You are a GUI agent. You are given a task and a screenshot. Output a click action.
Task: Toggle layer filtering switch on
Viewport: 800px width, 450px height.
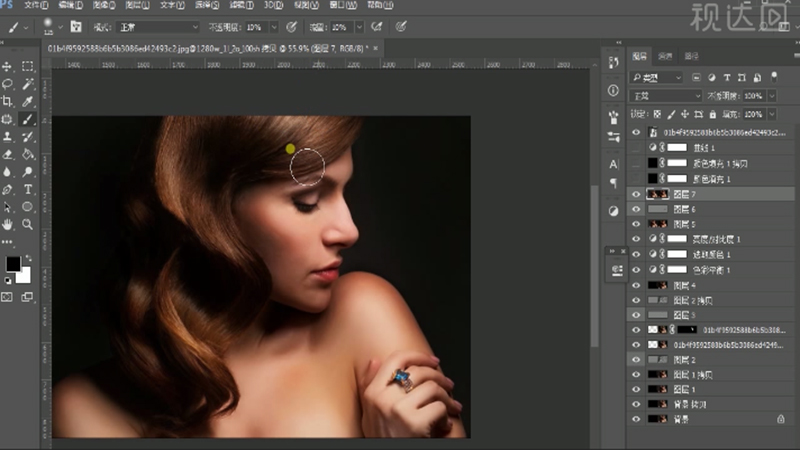(x=774, y=78)
